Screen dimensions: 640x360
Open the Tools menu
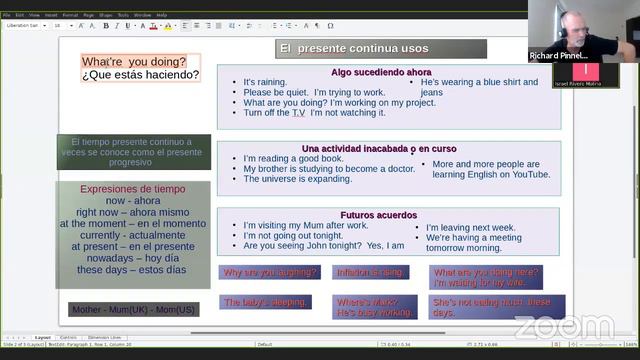click(123, 15)
